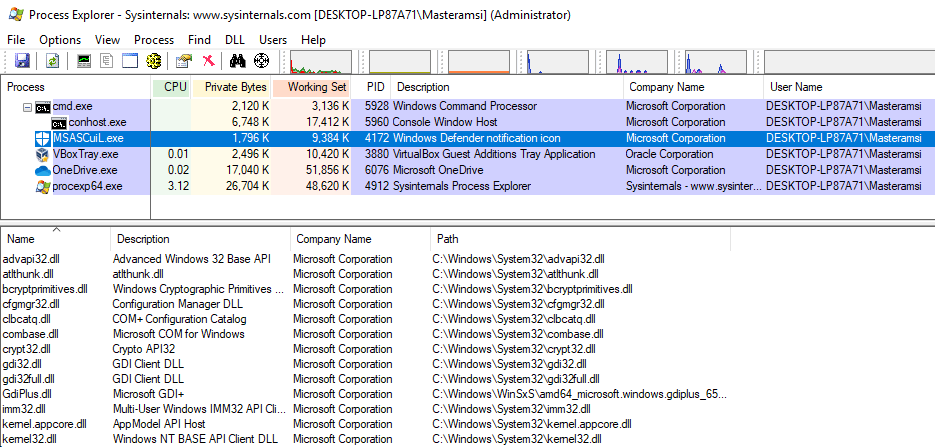Click the CPU usage history graph
935x447 pixels.
320,62
